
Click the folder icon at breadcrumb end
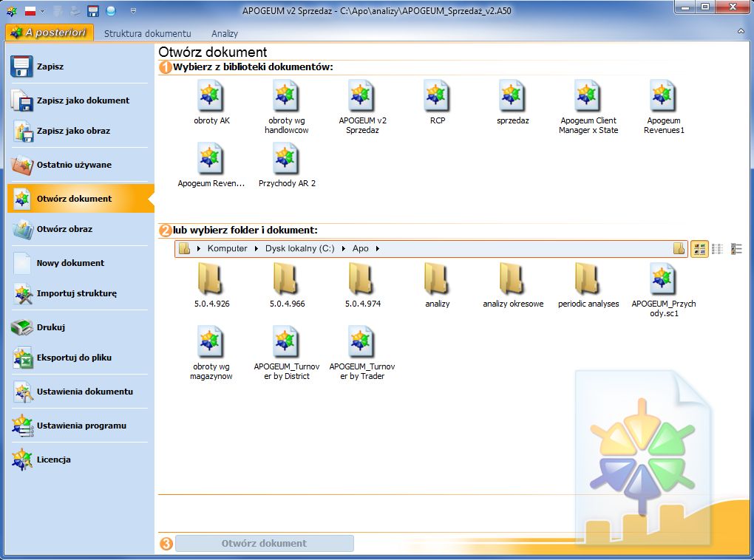[679, 248]
